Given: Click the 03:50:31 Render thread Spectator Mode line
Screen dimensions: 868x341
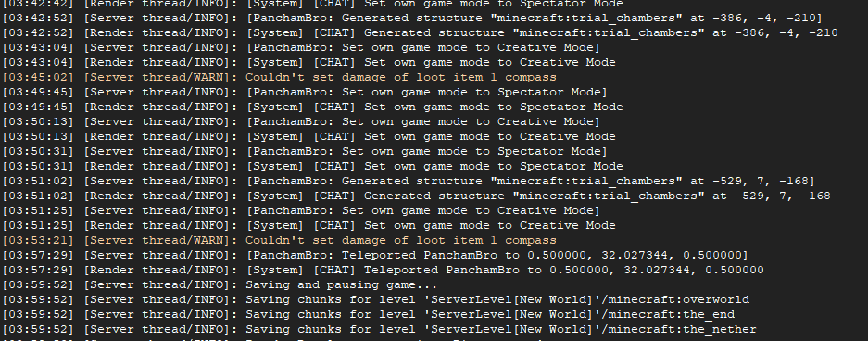Looking at the screenshot, I should click(313, 166).
